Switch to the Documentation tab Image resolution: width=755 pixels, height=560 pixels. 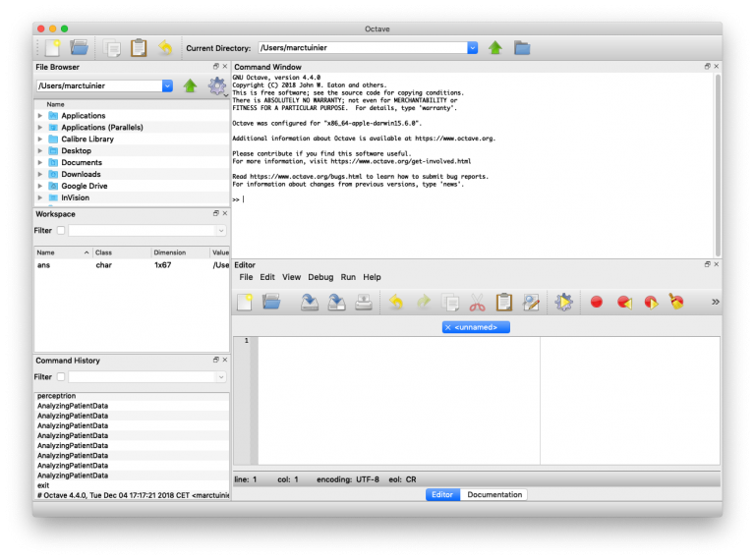[494, 494]
